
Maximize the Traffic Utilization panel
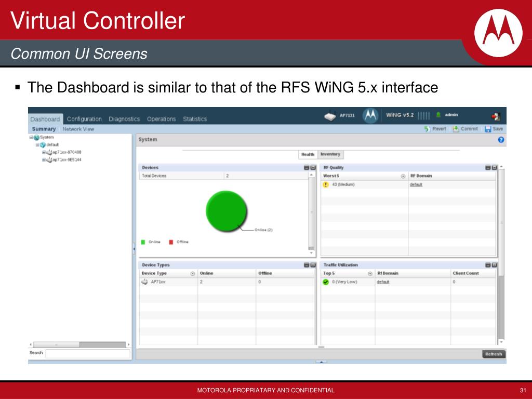point(495,265)
